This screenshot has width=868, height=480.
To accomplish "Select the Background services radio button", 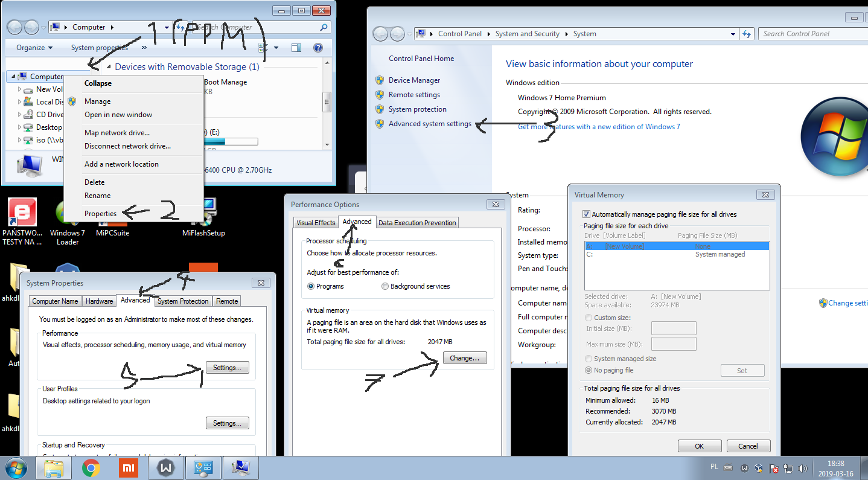I will click(x=385, y=286).
